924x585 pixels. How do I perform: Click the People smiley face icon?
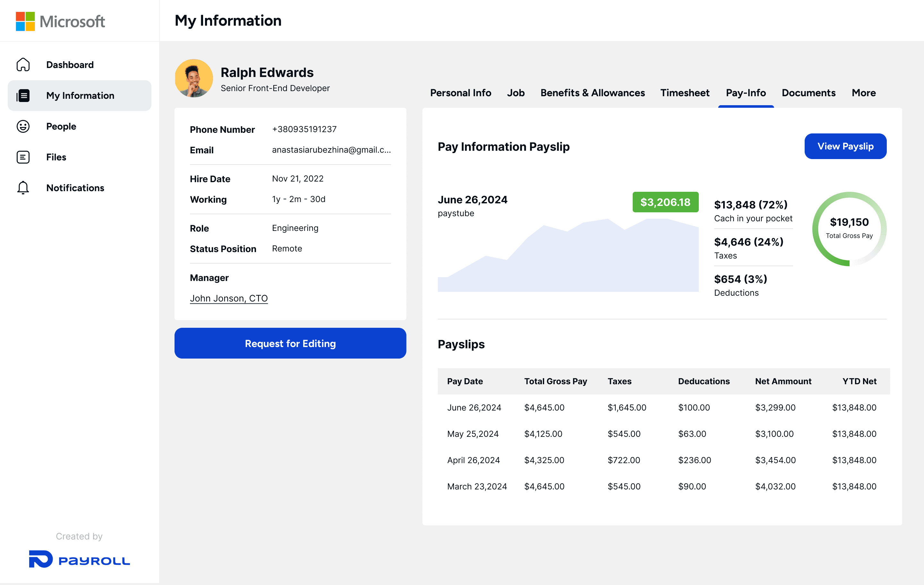tap(23, 126)
